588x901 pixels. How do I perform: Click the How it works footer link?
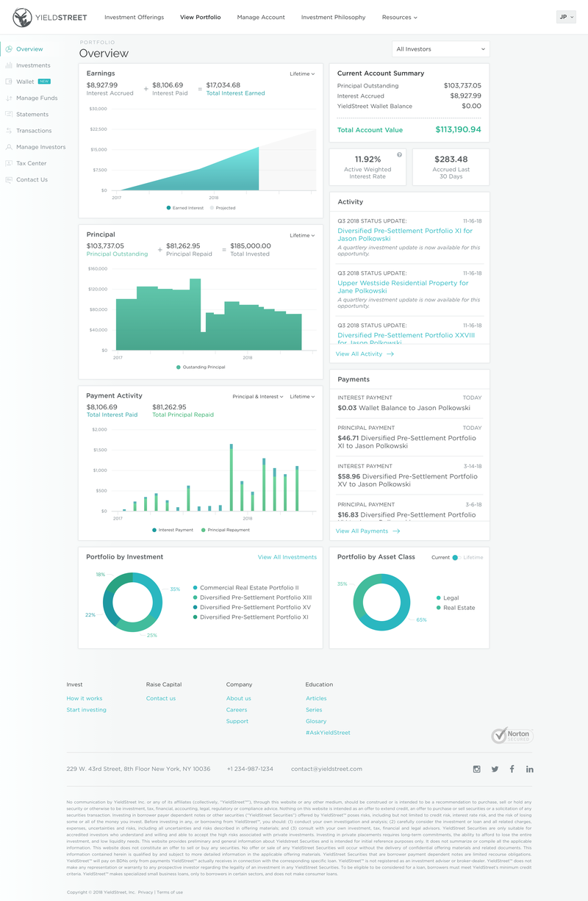click(85, 698)
